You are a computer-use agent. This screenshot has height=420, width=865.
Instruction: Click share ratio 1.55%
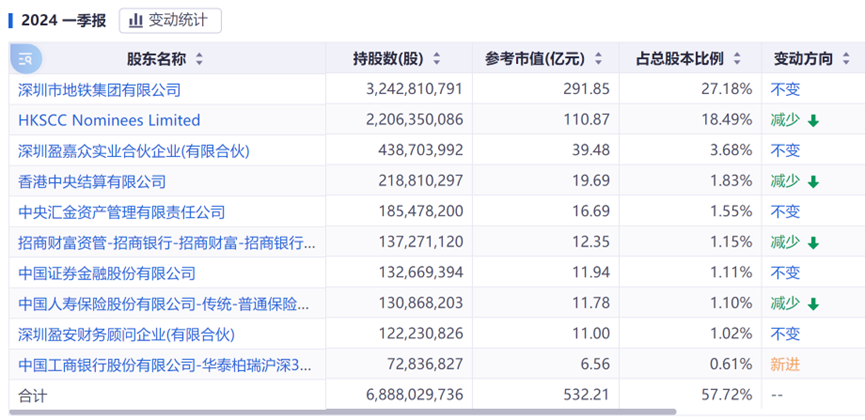point(731,211)
